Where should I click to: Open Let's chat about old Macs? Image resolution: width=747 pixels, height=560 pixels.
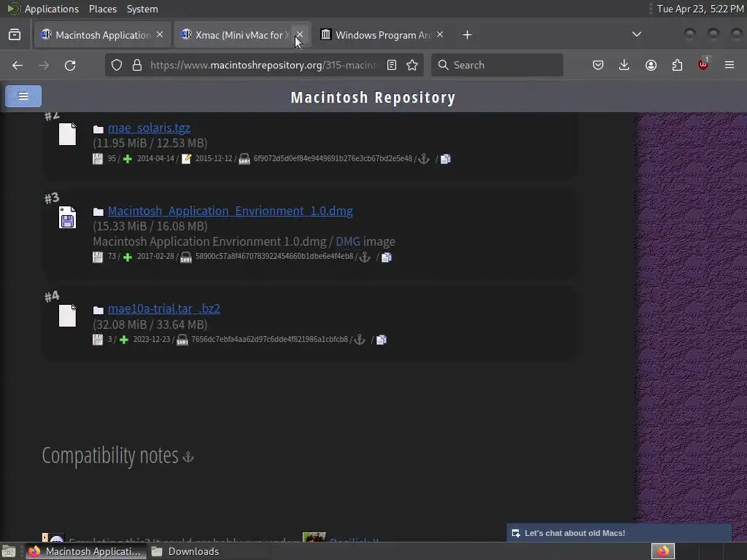coord(619,533)
